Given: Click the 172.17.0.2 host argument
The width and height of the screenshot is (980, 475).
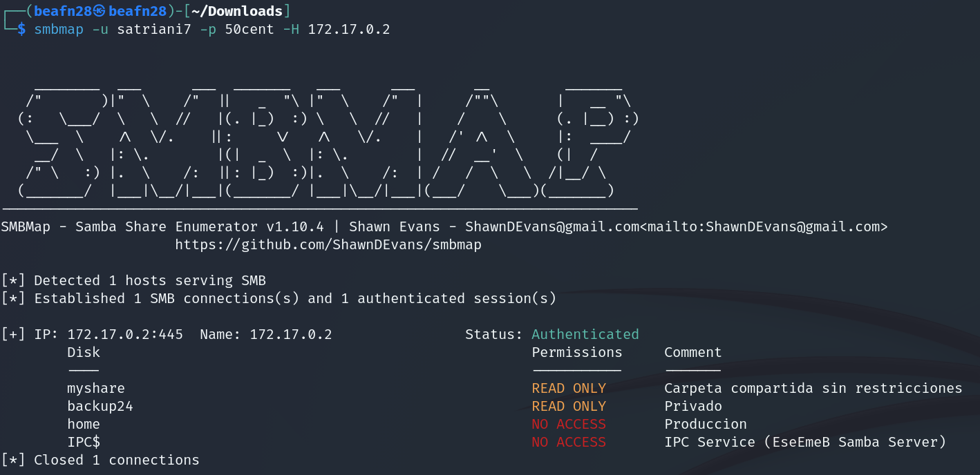Looking at the screenshot, I should (x=349, y=29).
